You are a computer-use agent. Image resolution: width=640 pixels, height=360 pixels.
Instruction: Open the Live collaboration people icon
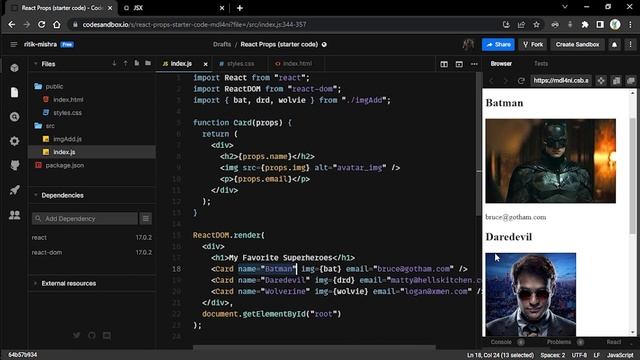[15, 215]
